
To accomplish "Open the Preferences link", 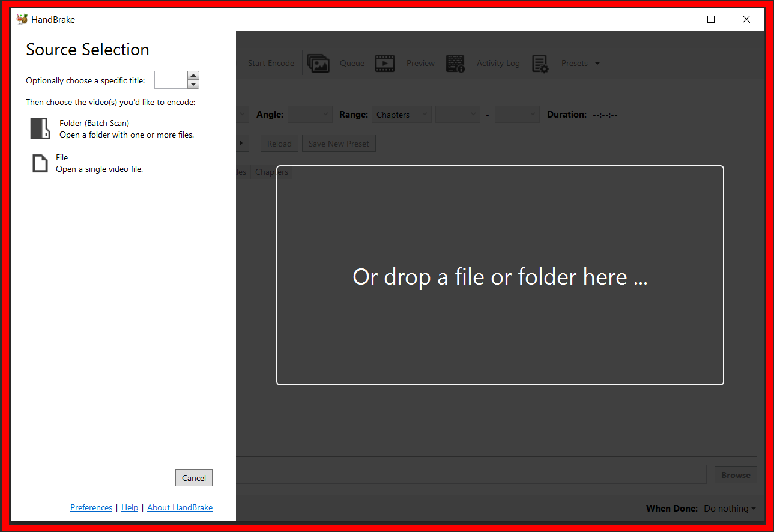I will point(91,507).
